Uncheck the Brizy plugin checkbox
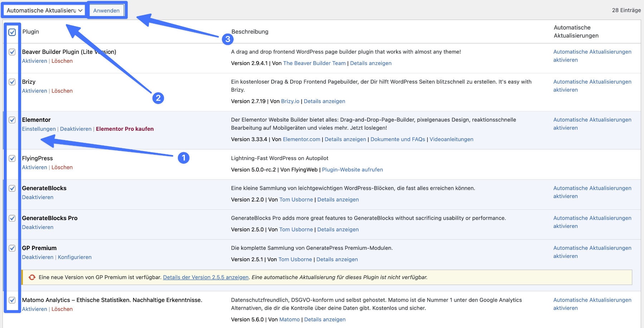644x328 pixels. (x=12, y=81)
